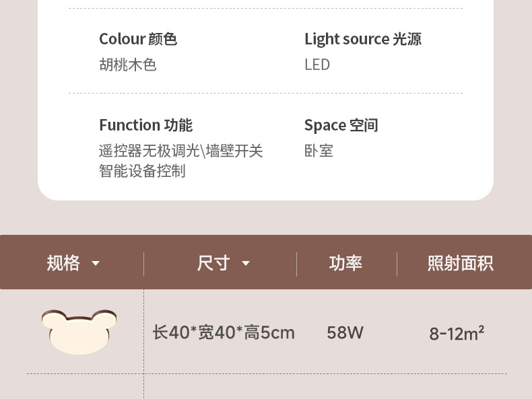This screenshot has width=532, height=399.
Task: Click the 遥控器无极调光\墙壁开关 text line
Action: coord(180,151)
